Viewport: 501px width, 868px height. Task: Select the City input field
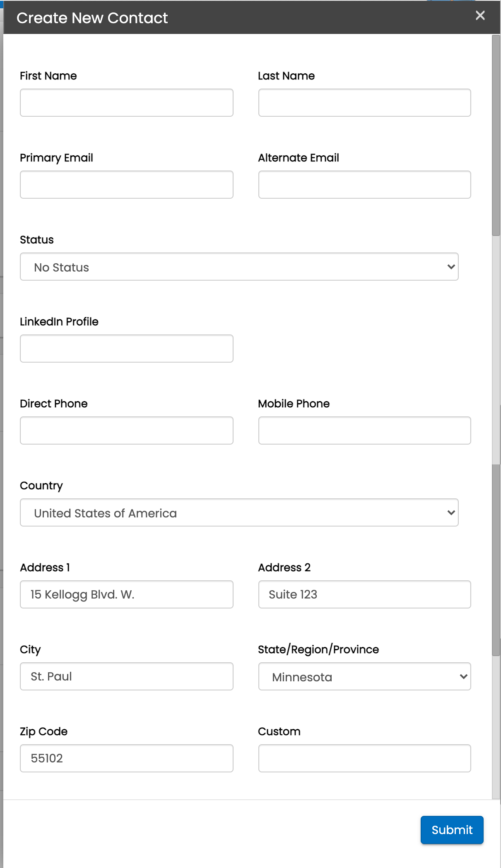pos(127,676)
